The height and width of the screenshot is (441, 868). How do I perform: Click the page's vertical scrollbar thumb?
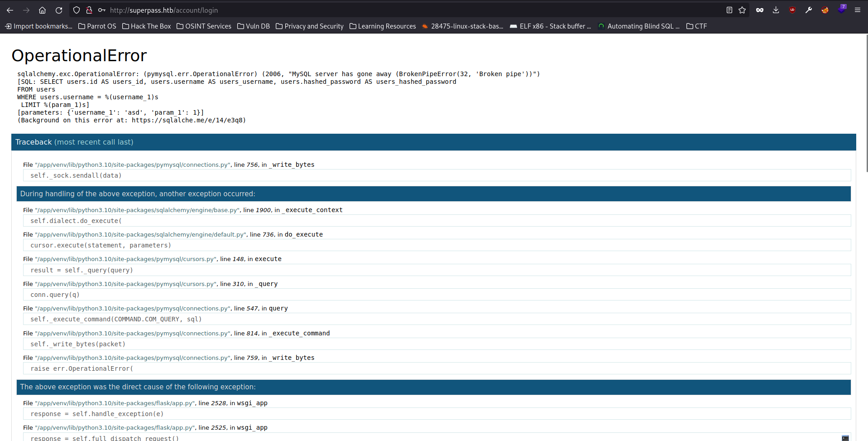(867, 103)
